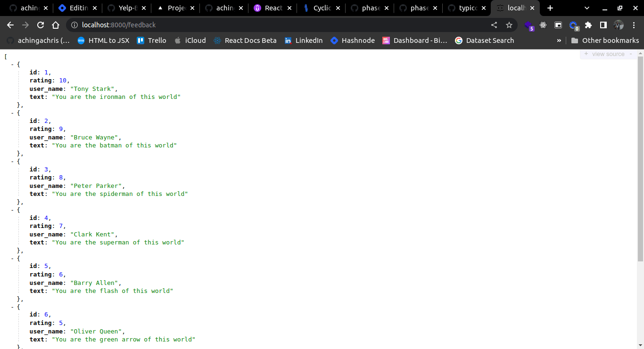Open React Developer Tools extension icon
The image size is (644, 349).
pos(543,25)
